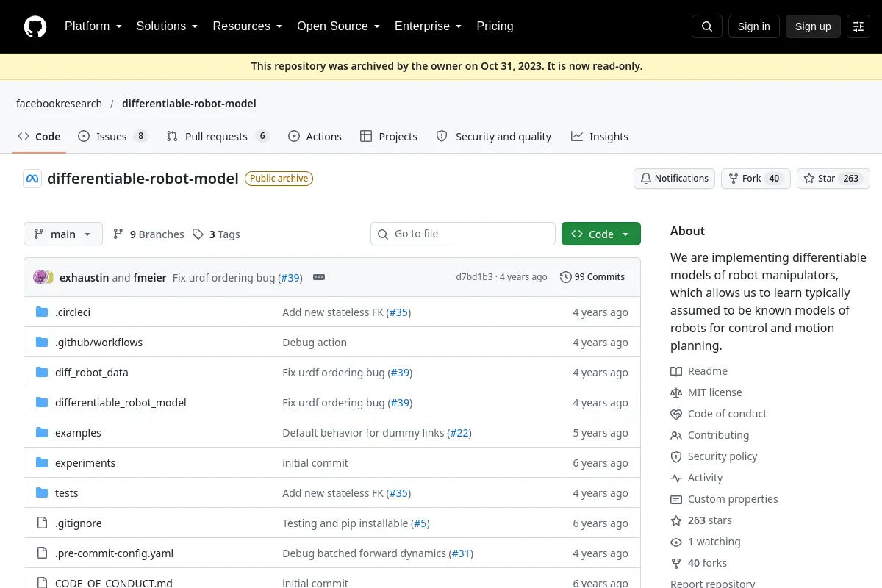Expand the Platform menu
This screenshot has width=882, height=588.
pyautogui.click(x=93, y=26)
